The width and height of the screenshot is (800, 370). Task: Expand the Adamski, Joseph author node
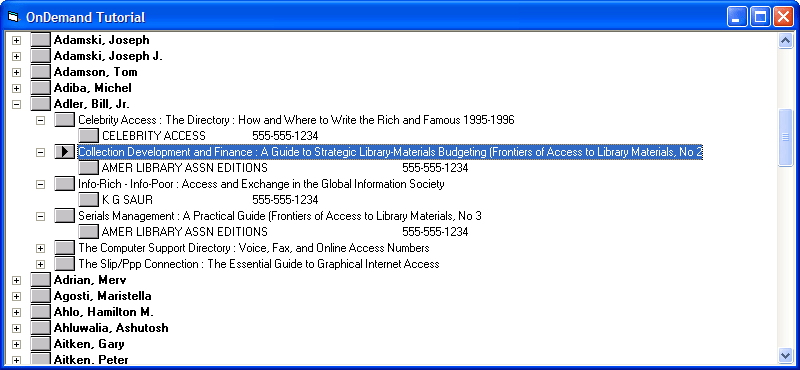[x=16, y=40]
